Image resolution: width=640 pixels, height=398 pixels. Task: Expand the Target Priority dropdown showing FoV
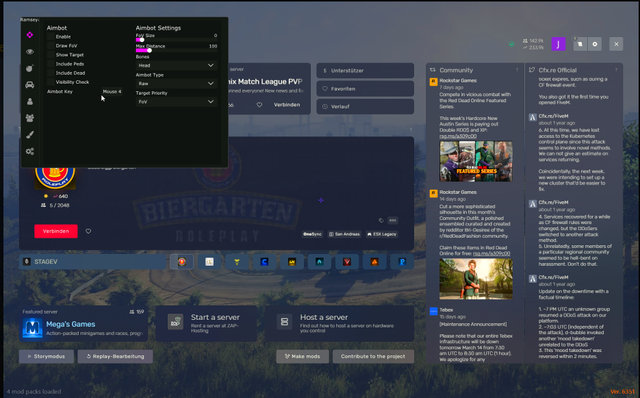point(176,102)
